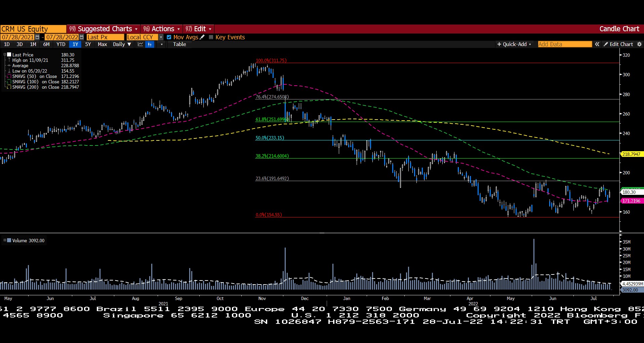Collapse the Volume legend expander
Screen dimensions: 644x343
[x=5, y=241]
